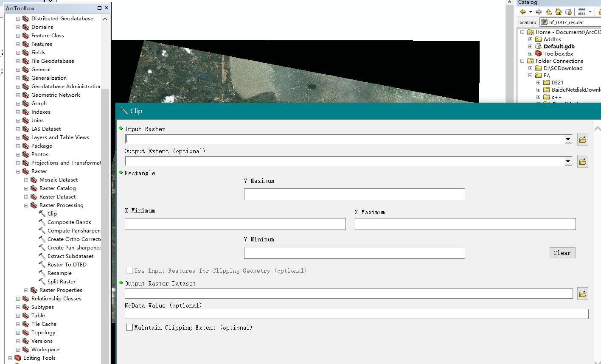Image resolution: width=601 pixels, height=364 pixels.
Task: Browse for an Output Extent dataset
Action: 582,161
